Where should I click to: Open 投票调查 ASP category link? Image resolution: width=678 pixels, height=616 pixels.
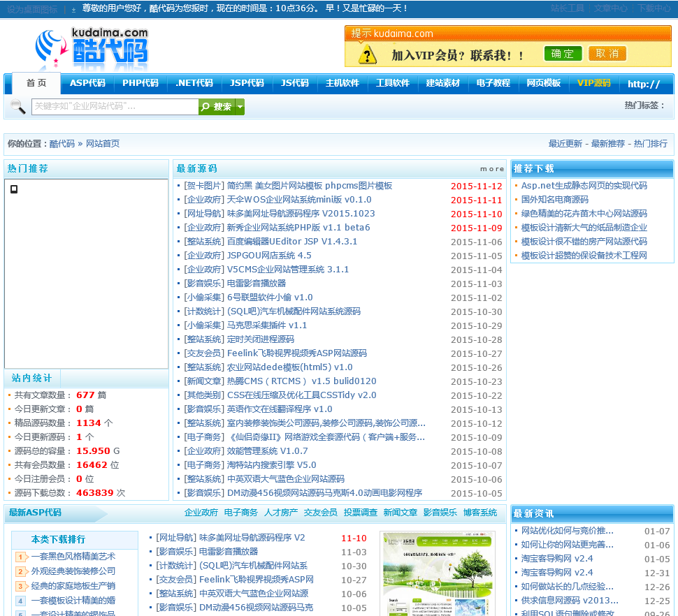pyautogui.click(x=361, y=513)
